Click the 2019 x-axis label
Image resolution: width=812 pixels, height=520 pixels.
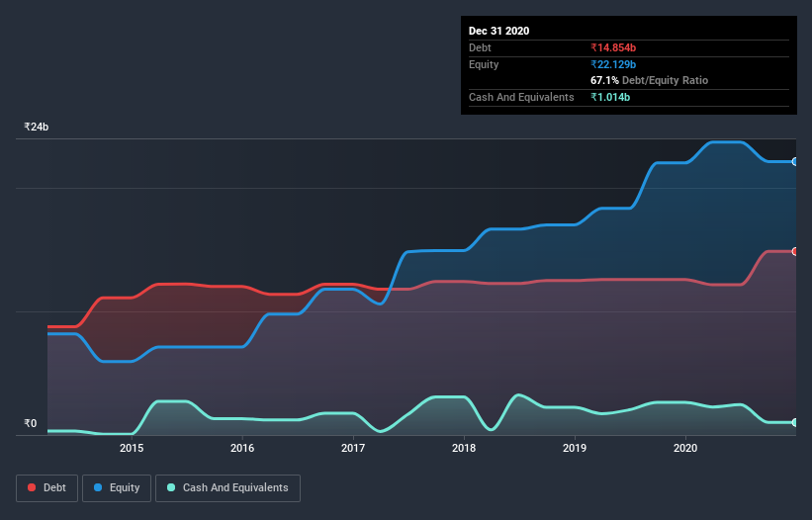575,448
